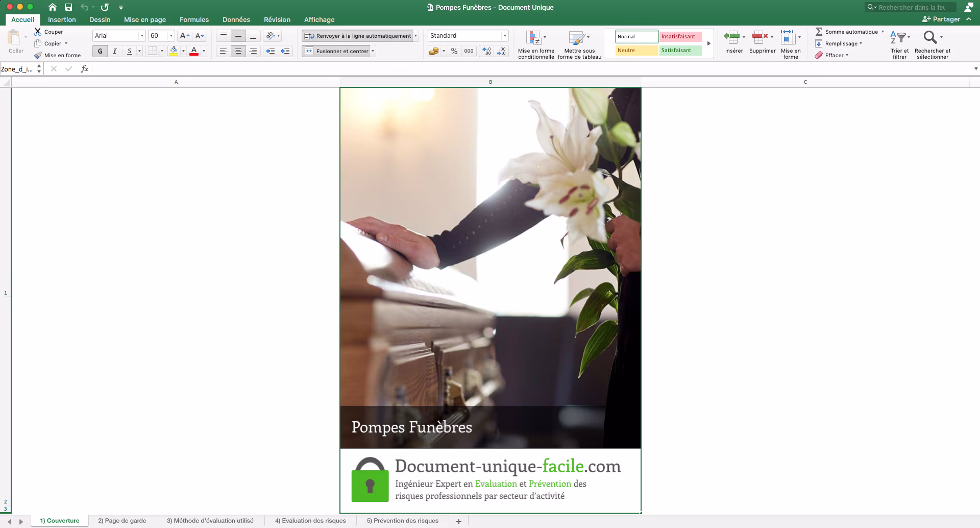Apply the red font color
Viewport: 980px width, 528px height.
pyautogui.click(x=194, y=51)
